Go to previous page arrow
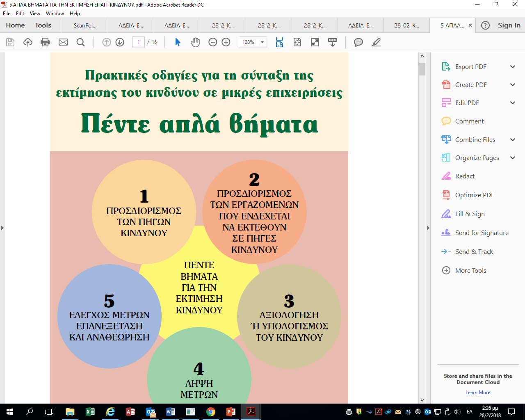 (107, 42)
